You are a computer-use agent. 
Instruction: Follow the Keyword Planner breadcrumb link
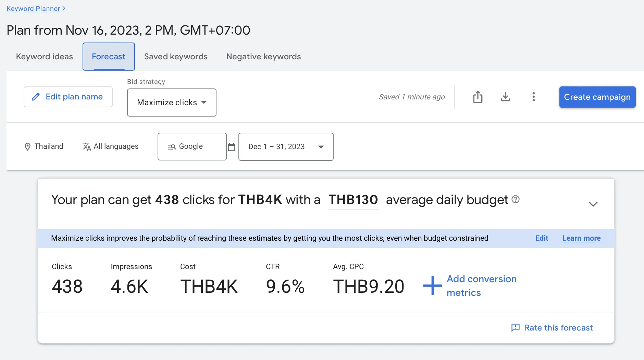[x=33, y=9]
